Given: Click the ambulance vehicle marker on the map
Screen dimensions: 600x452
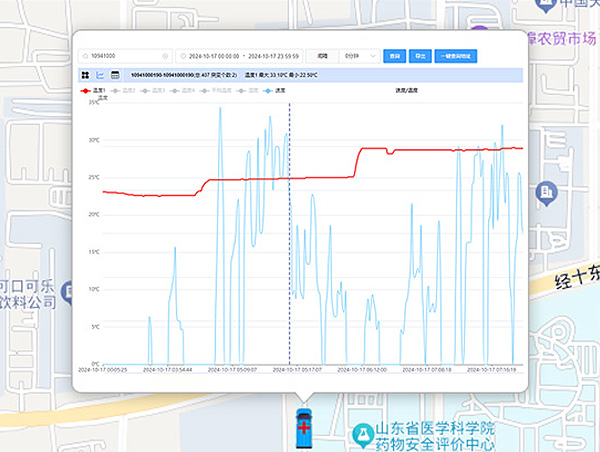Looking at the screenshot, I should click(x=304, y=428).
